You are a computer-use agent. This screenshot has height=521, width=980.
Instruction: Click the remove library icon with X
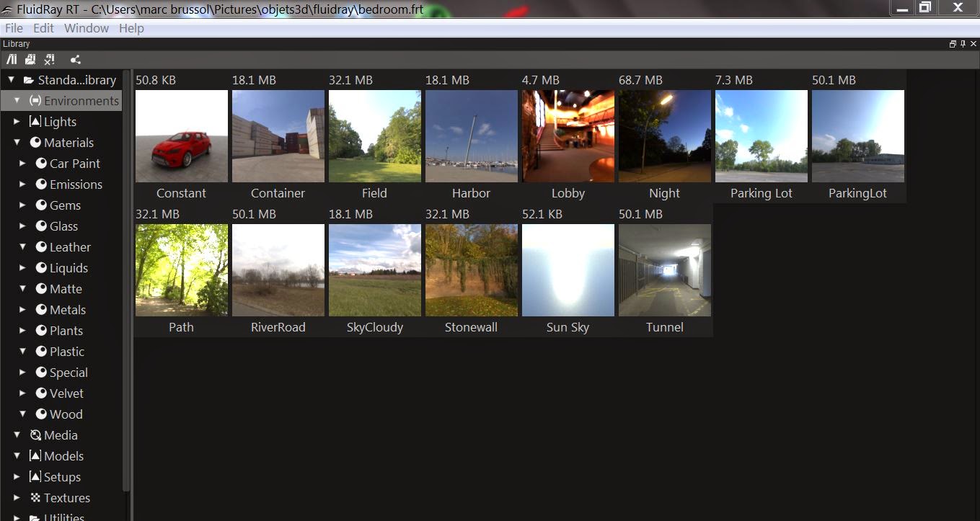tap(50, 59)
